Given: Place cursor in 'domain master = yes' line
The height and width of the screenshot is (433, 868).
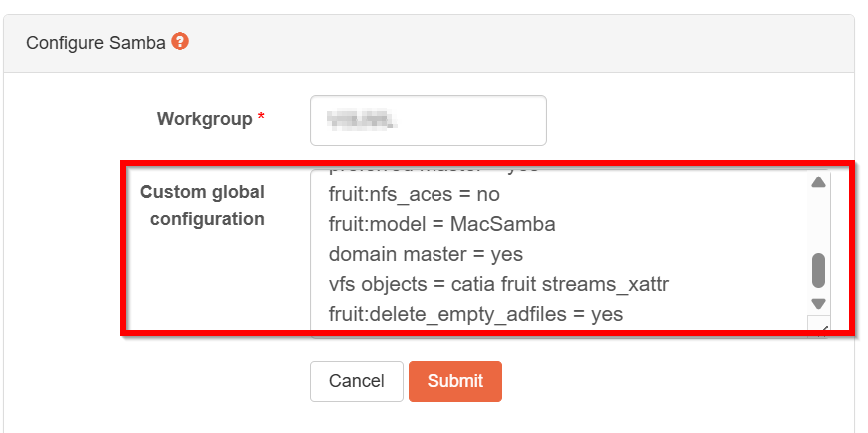Looking at the screenshot, I should (426, 254).
